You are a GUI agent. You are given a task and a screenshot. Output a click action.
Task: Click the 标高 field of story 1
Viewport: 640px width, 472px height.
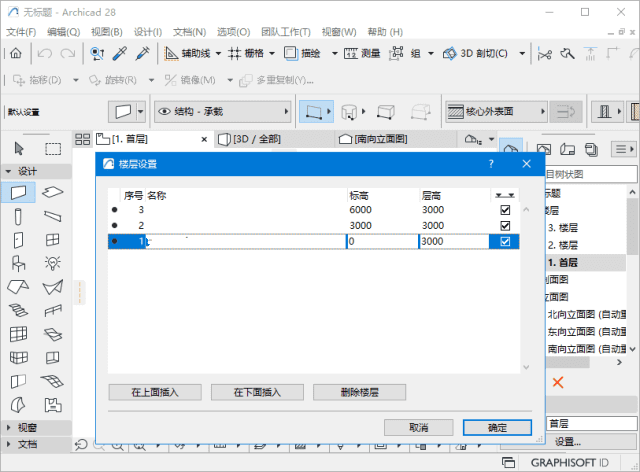pos(380,242)
